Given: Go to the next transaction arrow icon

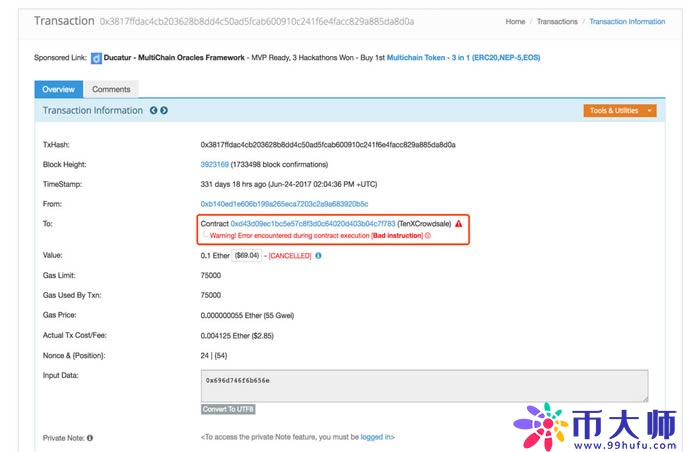Looking at the screenshot, I should 164,110.
